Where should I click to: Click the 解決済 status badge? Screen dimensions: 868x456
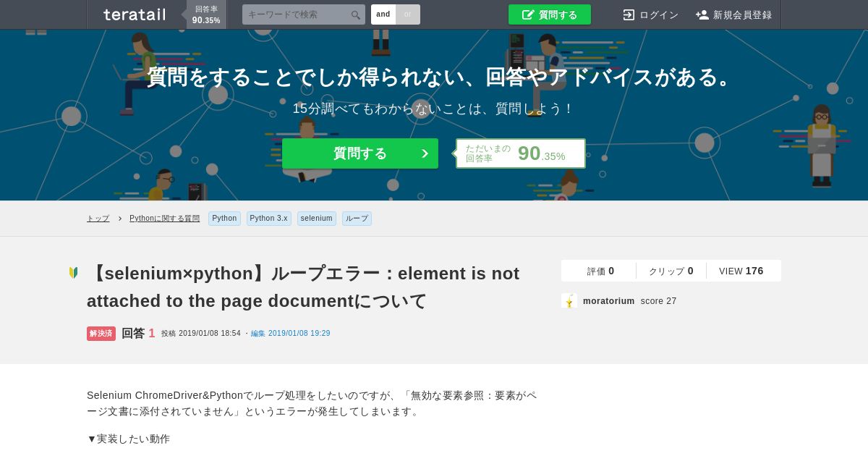[x=101, y=334]
